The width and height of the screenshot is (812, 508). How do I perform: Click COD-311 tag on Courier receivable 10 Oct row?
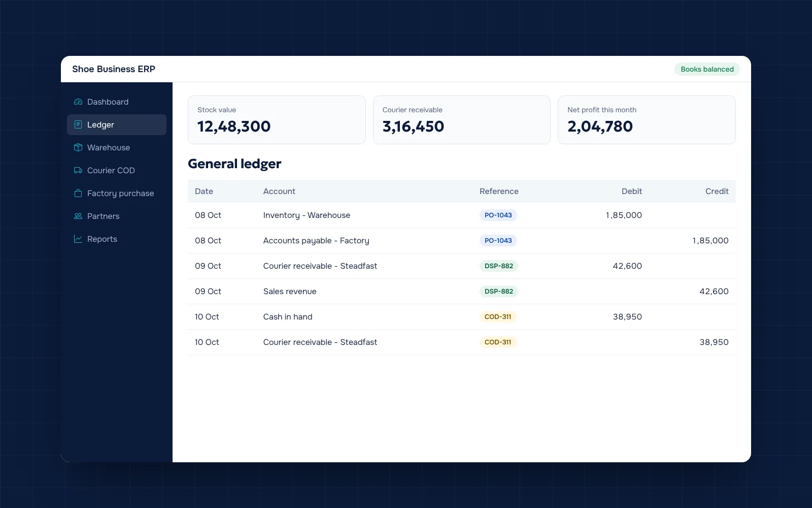[498, 342]
